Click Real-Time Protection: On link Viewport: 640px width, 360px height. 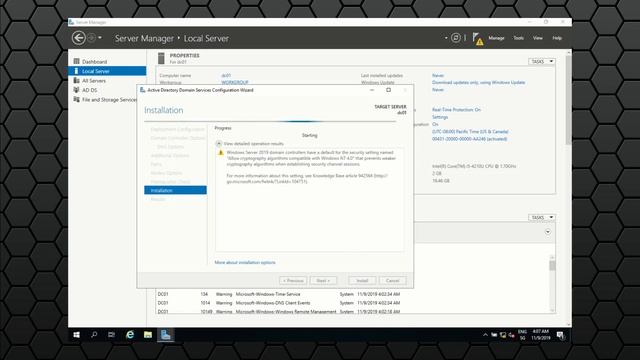456,110
